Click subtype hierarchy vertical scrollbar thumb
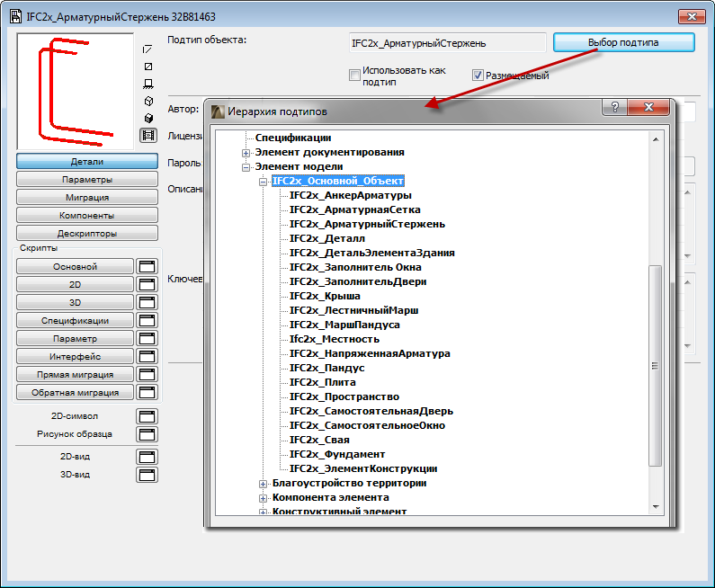The width and height of the screenshot is (715, 588). (656, 366)
